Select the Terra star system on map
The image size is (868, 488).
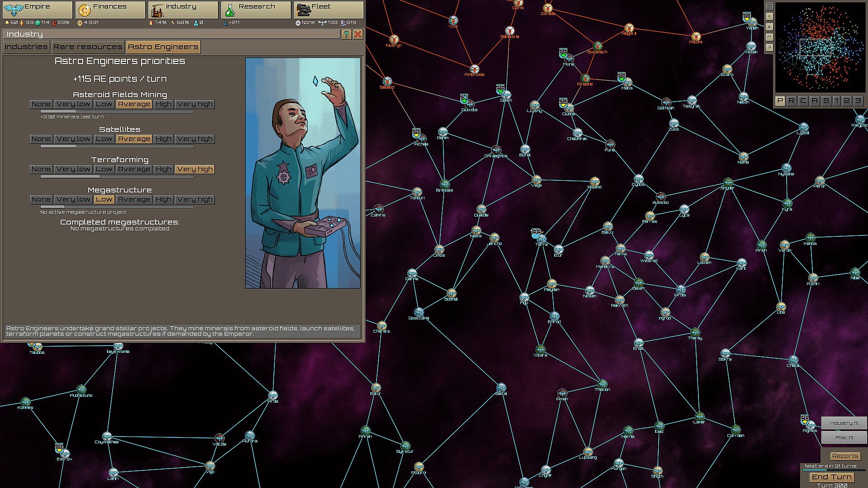click(541, 239)
